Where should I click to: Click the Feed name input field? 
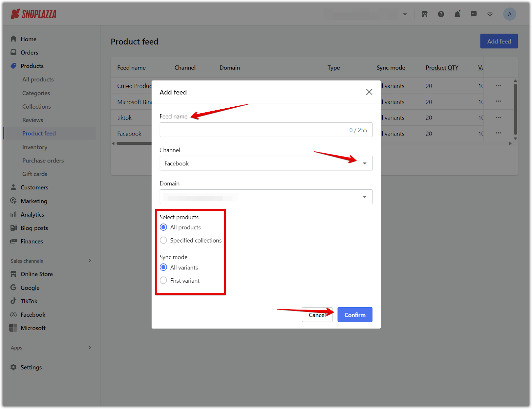point(266,130)
